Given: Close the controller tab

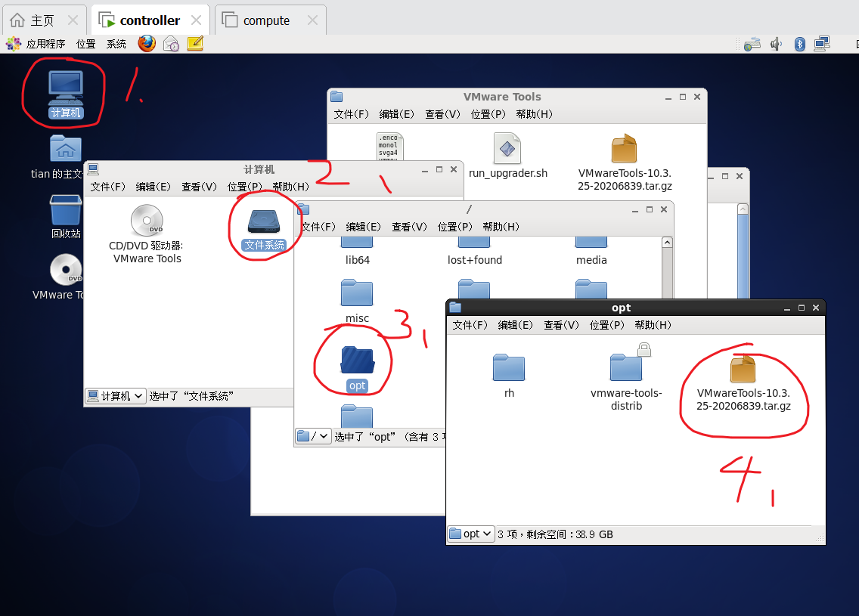Looking at the screenshot, I should [196, 20].
